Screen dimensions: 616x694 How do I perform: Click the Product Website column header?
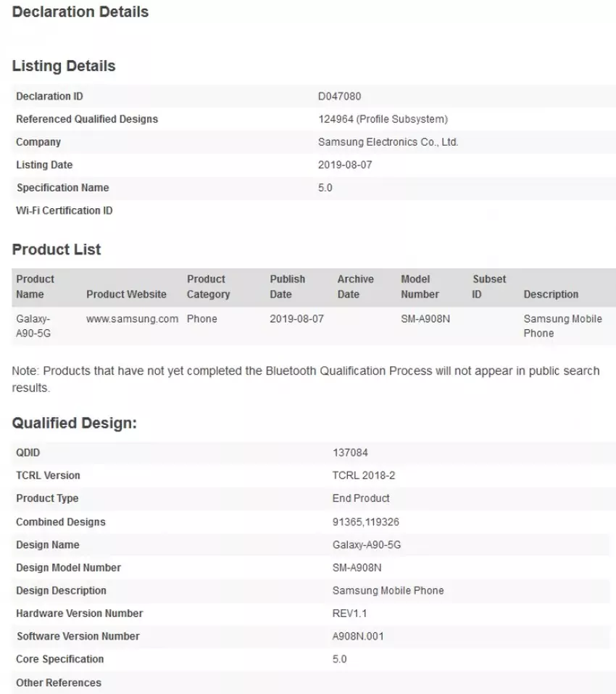pos(126,294)
